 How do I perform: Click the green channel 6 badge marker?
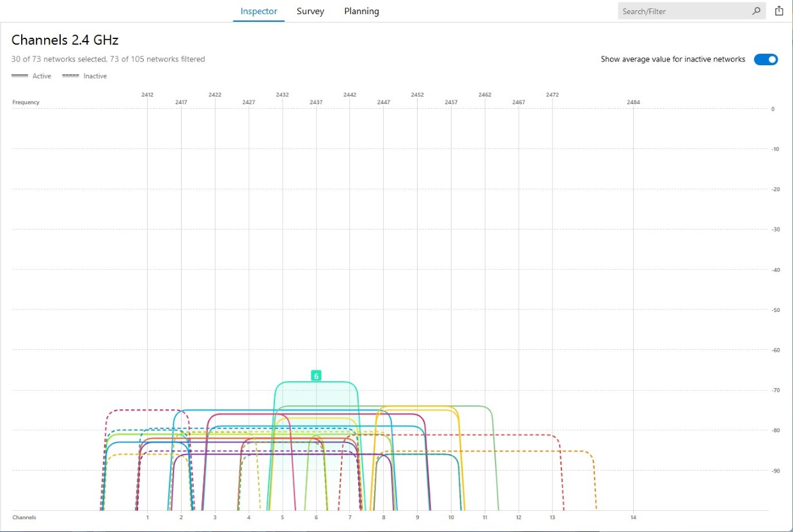[316, 376]
